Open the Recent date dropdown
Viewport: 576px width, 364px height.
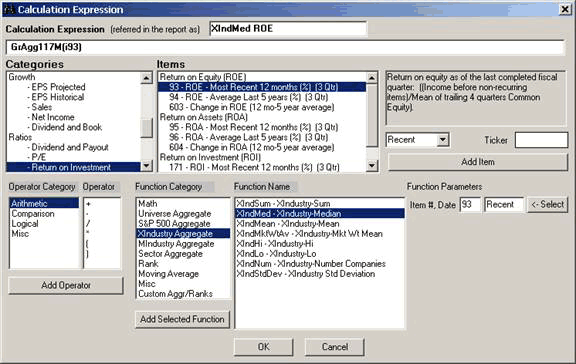[x=443, y=140]
